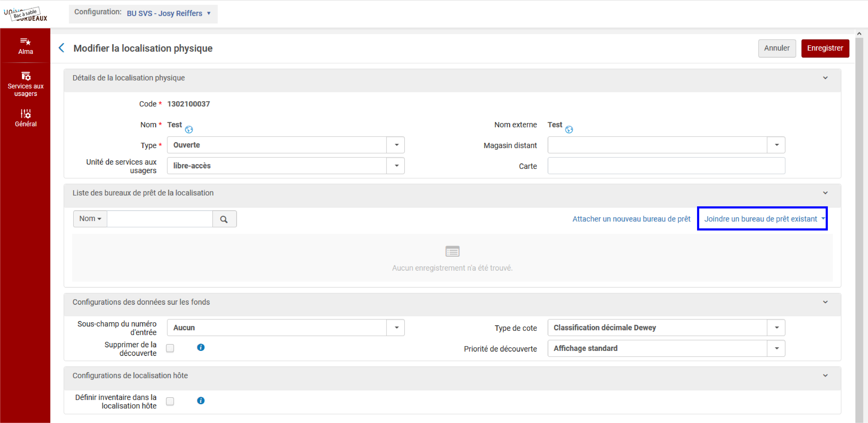The image size is (868, 423).
Task: Focus the bureau de prêt search field
Action: pos(160,219)
